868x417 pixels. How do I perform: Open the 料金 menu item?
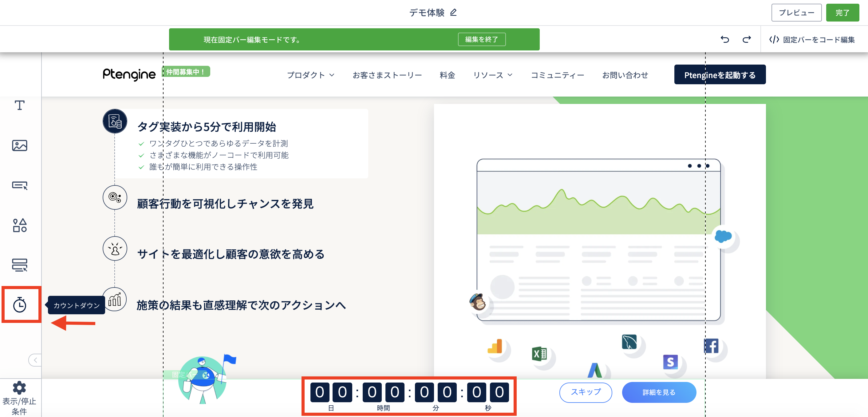click(448, 75)
